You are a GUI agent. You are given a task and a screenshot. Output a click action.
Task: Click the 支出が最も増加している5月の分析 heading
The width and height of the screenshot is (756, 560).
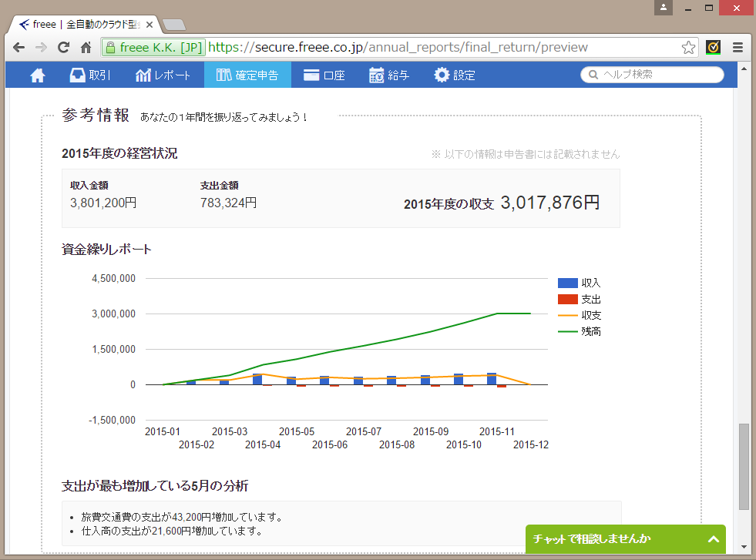[x=155, y=486]
